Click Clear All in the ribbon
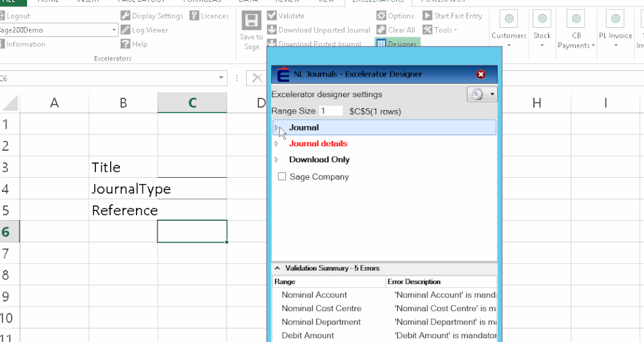The image size is (644, 342). click(396, 30)
